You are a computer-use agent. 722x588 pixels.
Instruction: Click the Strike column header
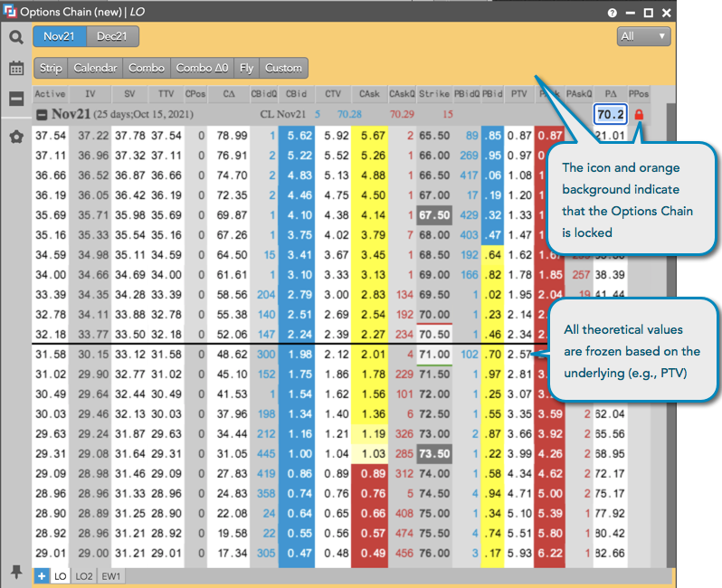(434, 94)
